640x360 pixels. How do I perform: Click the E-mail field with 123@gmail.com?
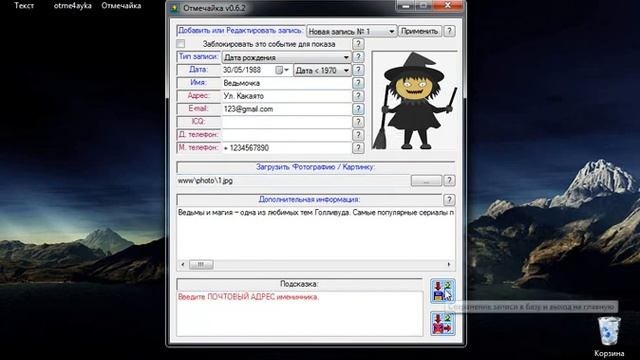(x=287, y=109)
